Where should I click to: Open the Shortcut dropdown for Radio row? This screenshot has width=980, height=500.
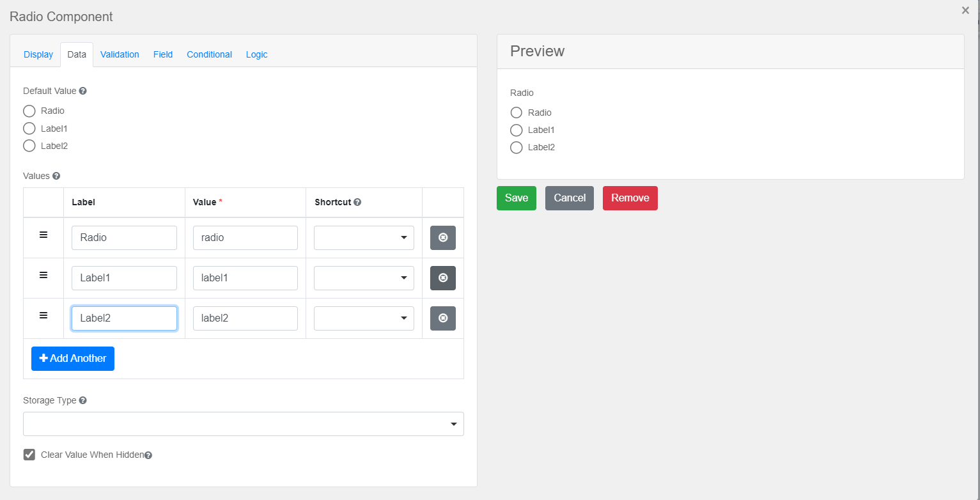click(364, 238)
